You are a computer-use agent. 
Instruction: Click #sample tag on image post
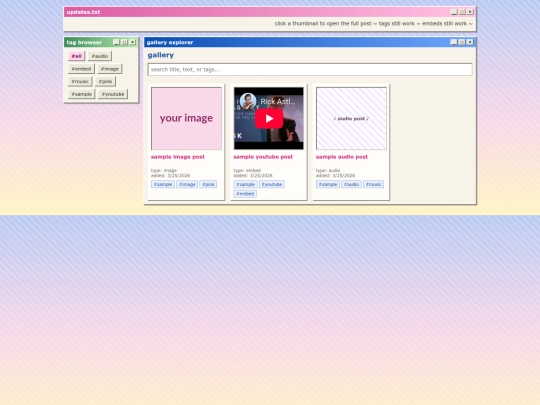163,184
